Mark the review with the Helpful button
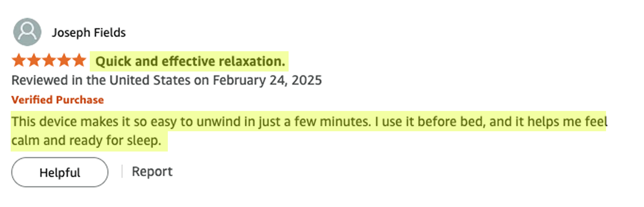The image size is (644, 207). click(60, 172)
